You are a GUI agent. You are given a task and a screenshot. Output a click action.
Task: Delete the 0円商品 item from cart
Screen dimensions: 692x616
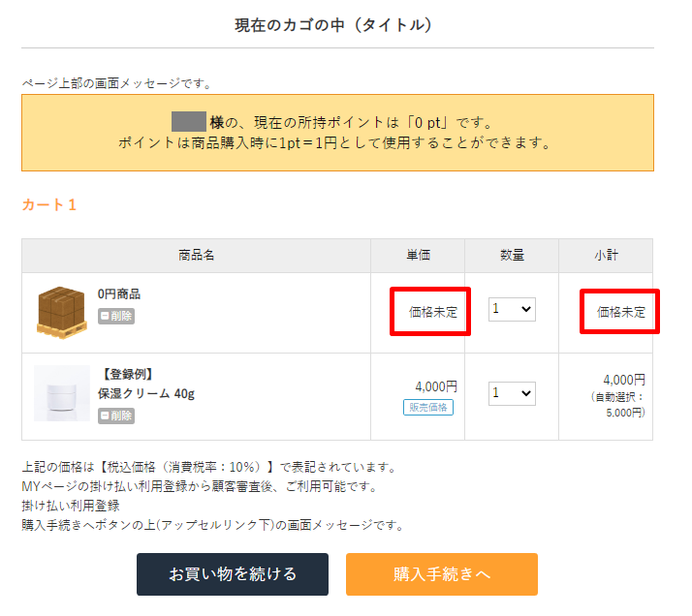point(116,316)
